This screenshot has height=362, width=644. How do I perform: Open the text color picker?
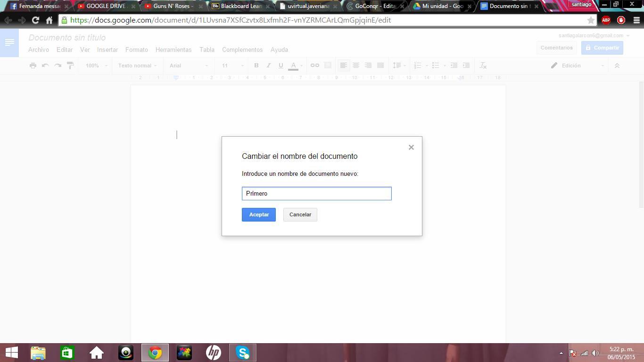click(x=293, y=66)
